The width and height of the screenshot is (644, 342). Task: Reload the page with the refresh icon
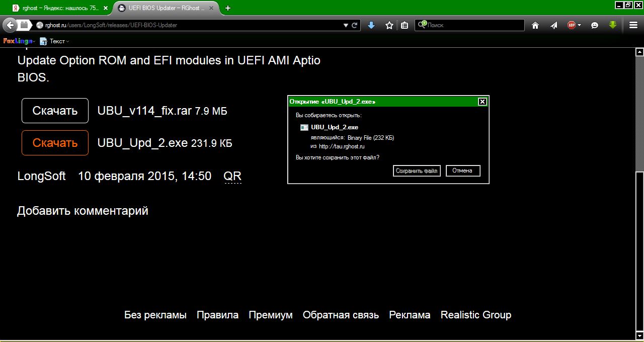pos(355,25)
